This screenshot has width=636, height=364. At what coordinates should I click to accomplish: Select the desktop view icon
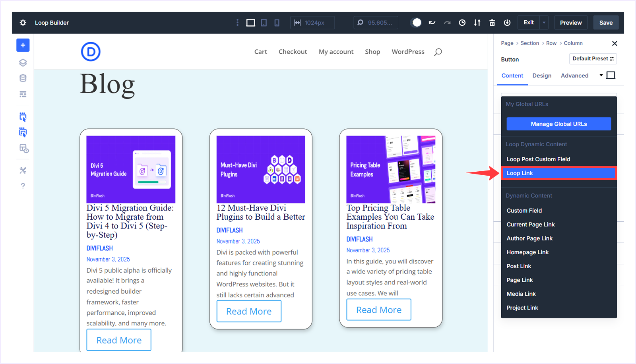250,23
